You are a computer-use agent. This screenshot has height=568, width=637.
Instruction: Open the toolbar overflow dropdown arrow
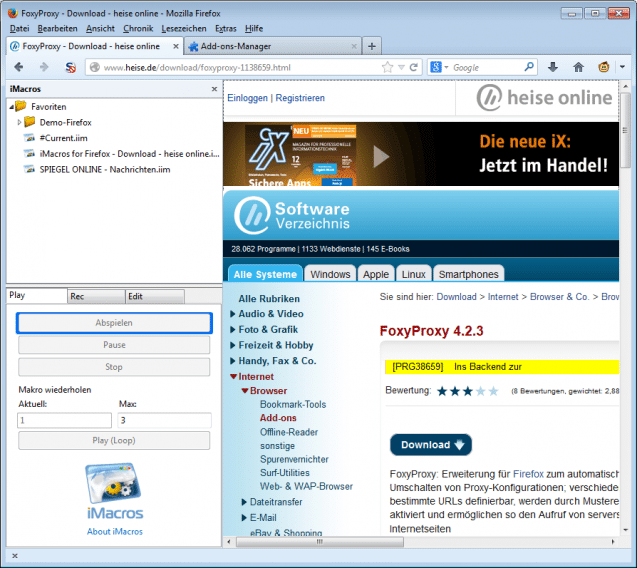pos(622,67)
